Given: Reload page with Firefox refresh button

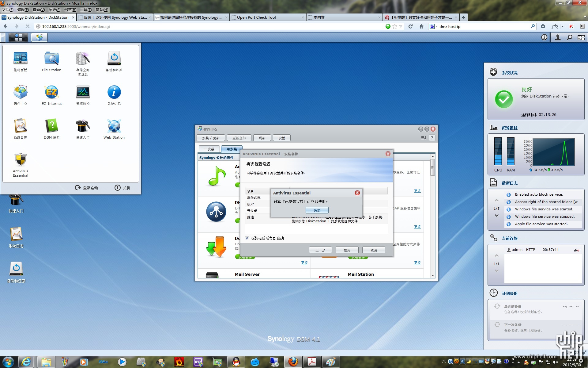Looking at the screenshot, I should tap(410, 26).
